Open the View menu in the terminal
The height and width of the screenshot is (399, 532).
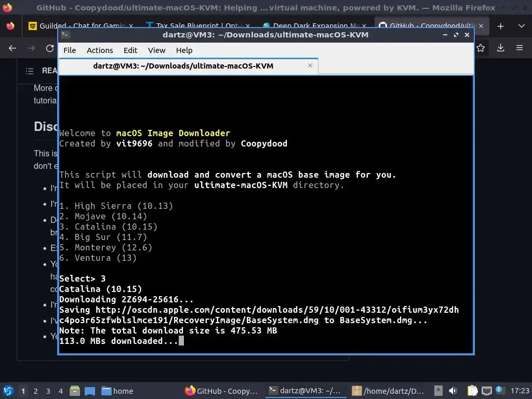pyautogui.click(x=156, y=50)
